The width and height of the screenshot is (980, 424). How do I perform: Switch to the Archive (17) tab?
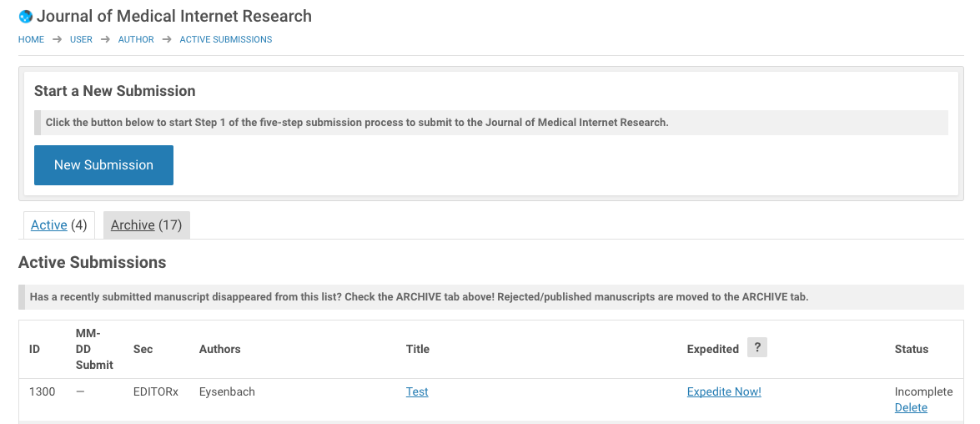[x=133, y=225]
